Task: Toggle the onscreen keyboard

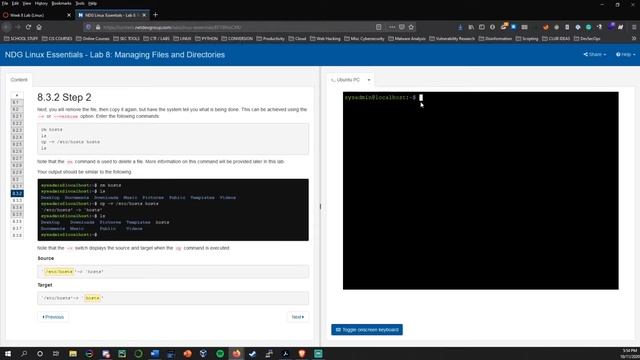Action: pos(367,329)
